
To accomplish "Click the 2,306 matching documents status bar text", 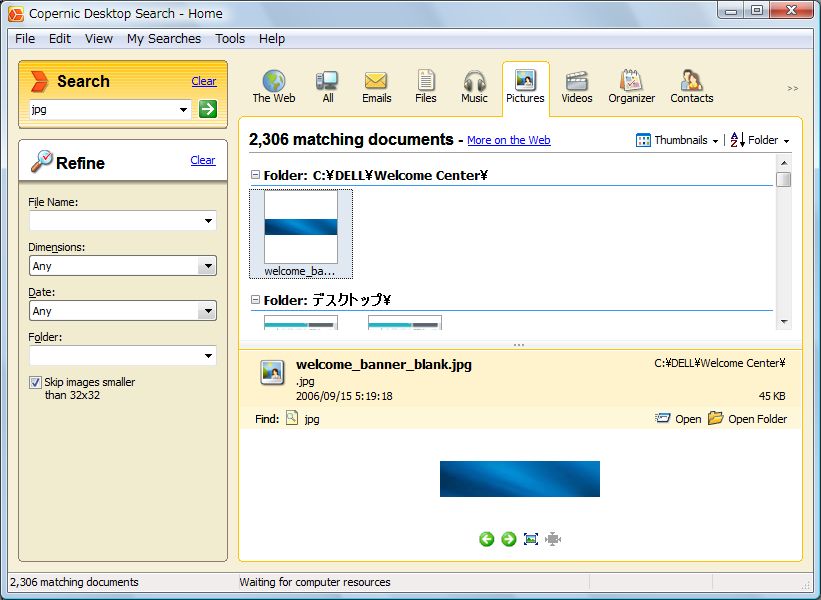I will [74, 582].
